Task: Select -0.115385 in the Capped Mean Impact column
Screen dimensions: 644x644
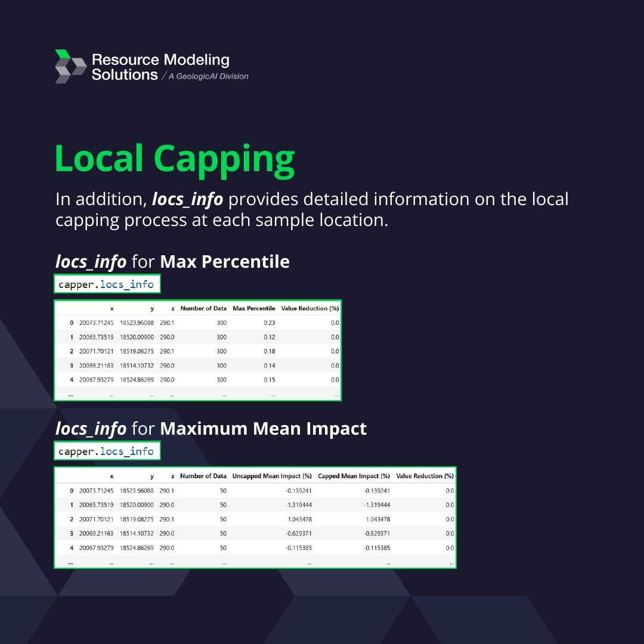Action: click(377, 548)
